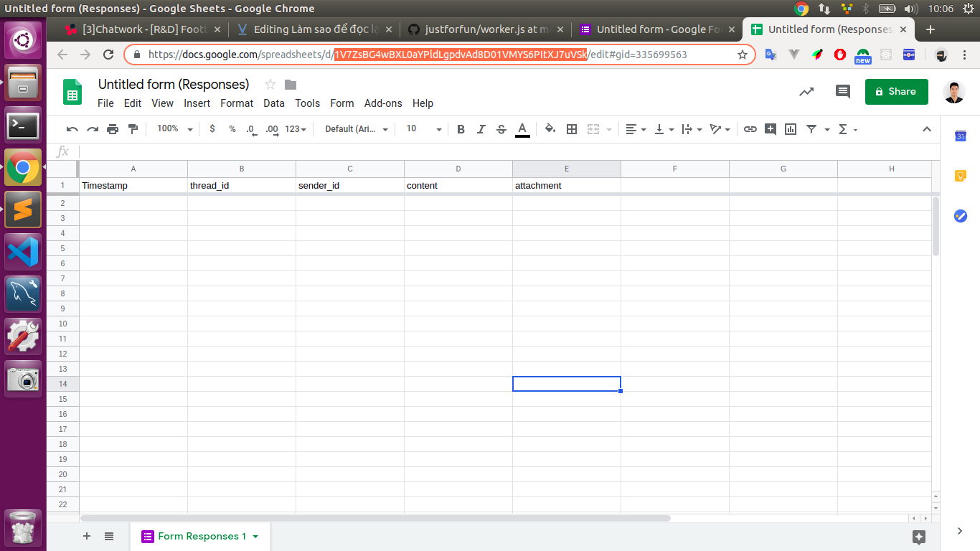The image size is (980, 551).
Task: Insert a comment from the toolbar
Action: (771, 129)
